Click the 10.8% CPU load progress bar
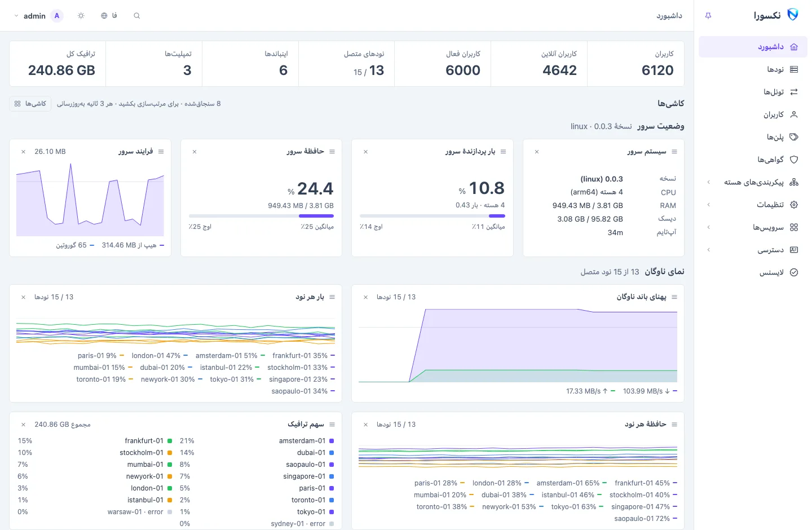The image size is (812, 530). (433, 216)
